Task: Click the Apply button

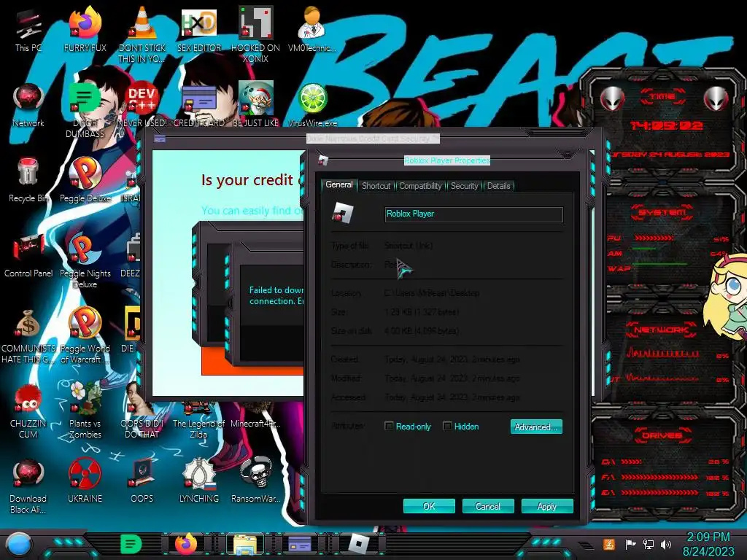Action: (547, 506)
